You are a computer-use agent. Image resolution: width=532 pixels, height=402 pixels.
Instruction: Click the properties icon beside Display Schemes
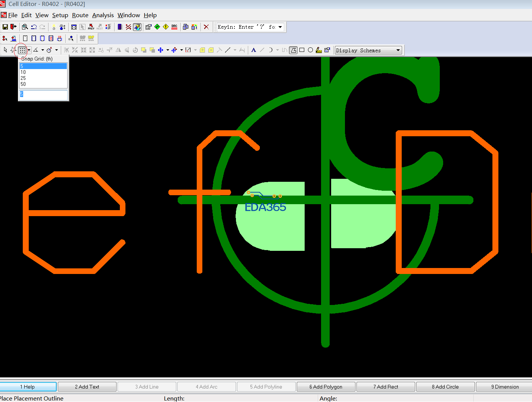point(327,50)
